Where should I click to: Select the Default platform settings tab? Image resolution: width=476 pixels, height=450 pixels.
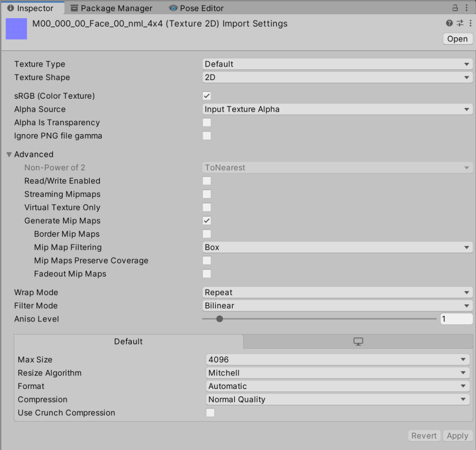[x=128, y=341]
